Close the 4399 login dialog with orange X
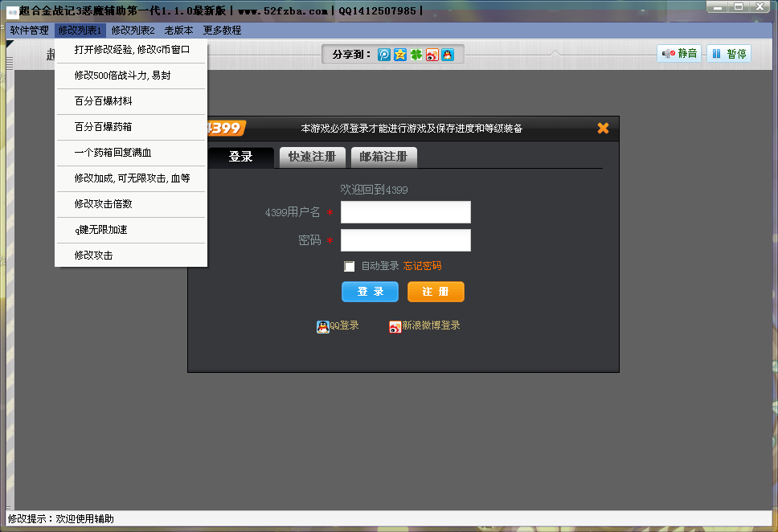This screenshot has width=778, height=532. point(603,128)
